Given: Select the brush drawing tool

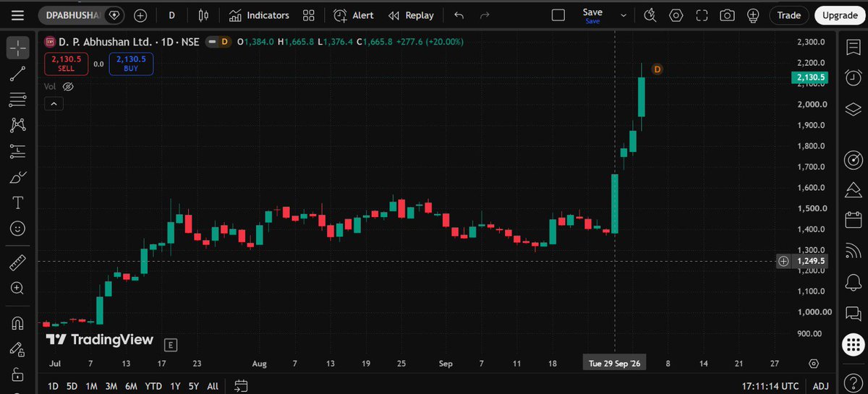Looking at the screenshot, I should coord(18,177).
